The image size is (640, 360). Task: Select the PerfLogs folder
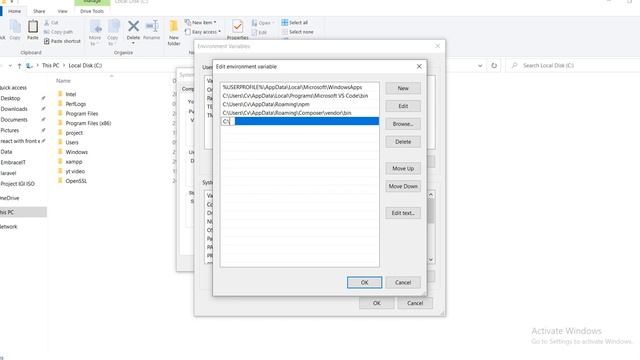[x=76, y=104]
